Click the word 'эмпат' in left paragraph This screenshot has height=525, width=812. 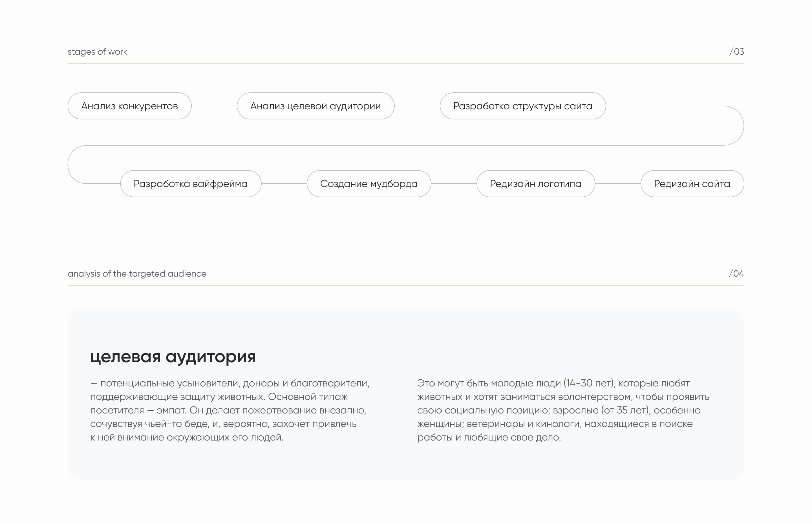[x=172, y=410]
